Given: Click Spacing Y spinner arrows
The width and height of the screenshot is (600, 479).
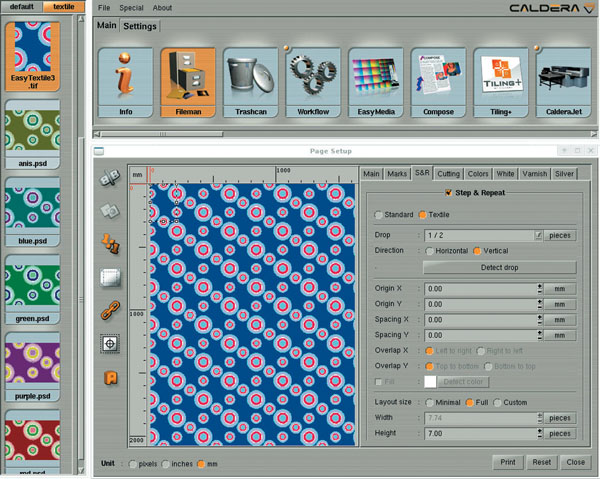Looking at the screenshot, I should click(540, 335).
